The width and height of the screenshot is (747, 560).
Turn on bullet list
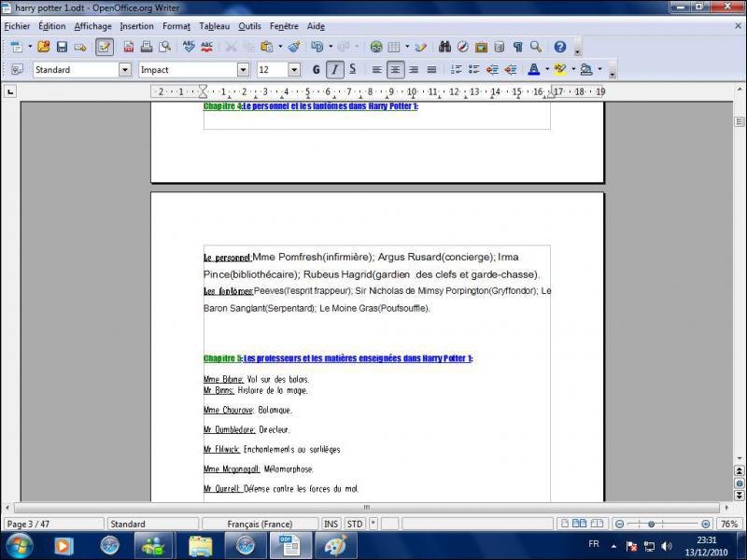tap(473, 70)
